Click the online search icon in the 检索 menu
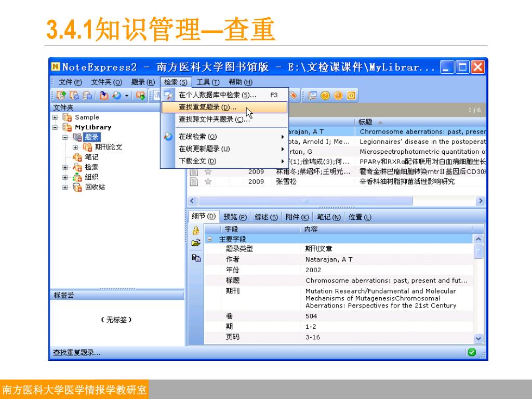 tap(168, 137)
